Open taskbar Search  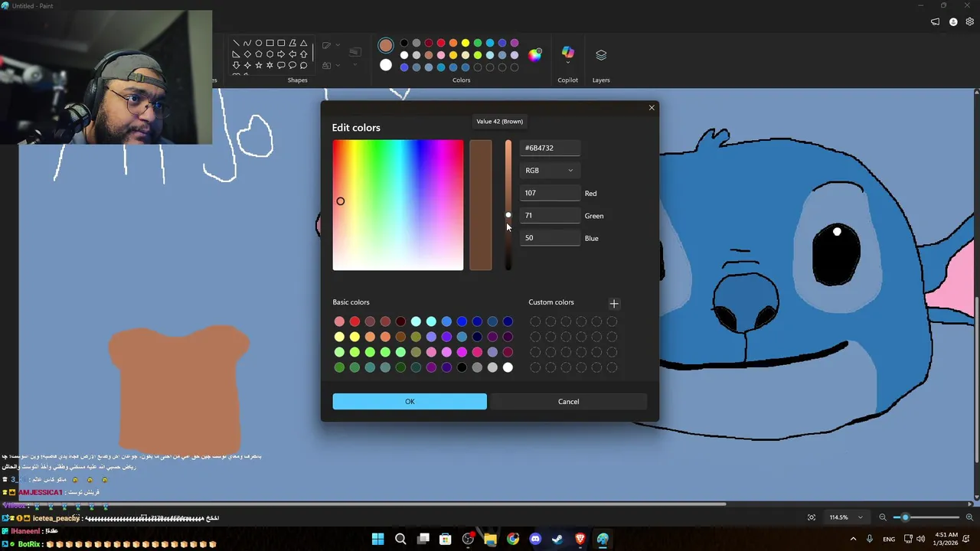click(400, 539)
